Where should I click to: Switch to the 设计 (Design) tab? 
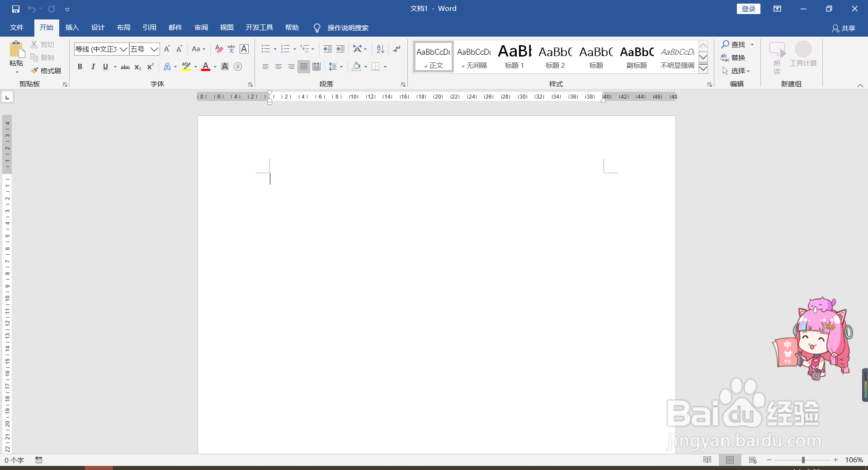(98, 28)
